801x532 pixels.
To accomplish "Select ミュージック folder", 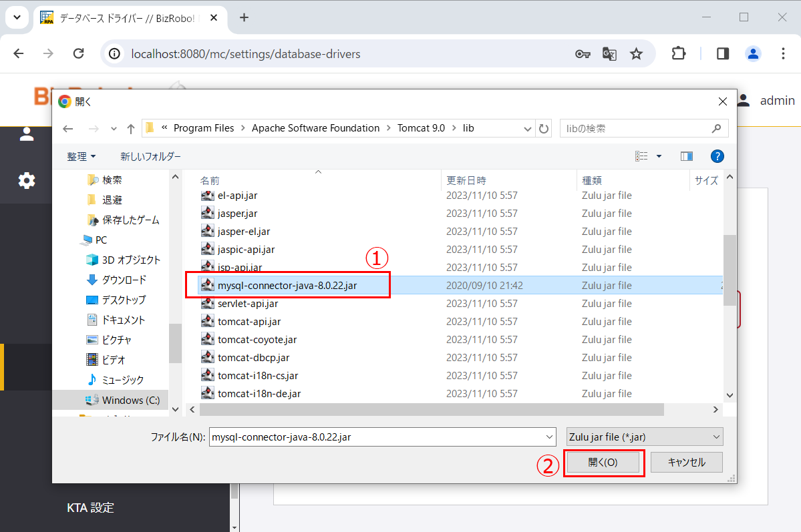I will click(x=123, y=380).
